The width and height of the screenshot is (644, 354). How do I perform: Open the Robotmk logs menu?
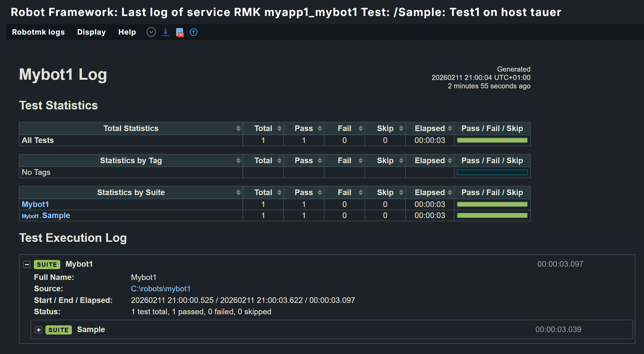(38, 32)
